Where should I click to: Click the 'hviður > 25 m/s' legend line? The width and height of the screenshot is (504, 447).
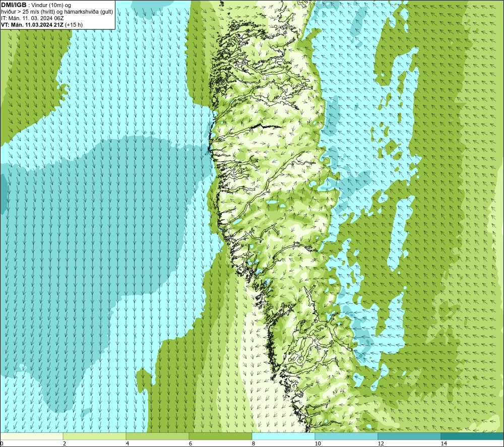(x=57, y=12)
